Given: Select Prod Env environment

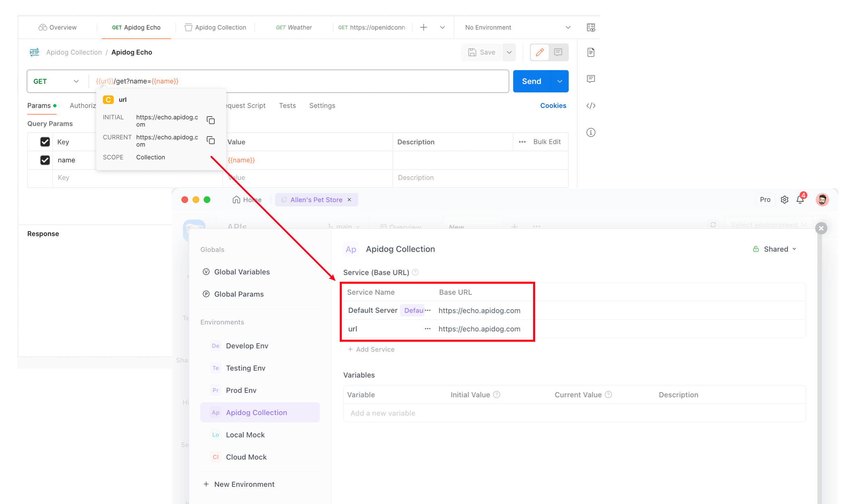Looking at the screenshot, I should pyautogui.click(x=260, y=390).
